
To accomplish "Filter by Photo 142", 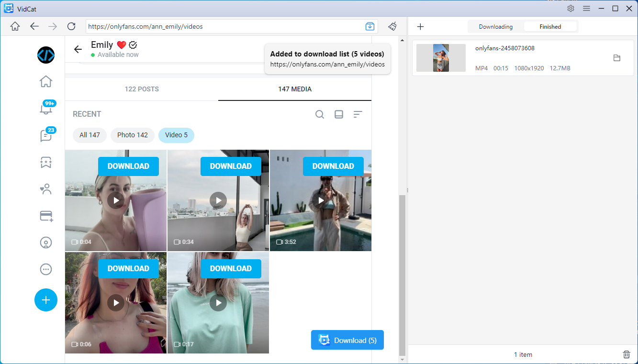I will tap(133, 135).
